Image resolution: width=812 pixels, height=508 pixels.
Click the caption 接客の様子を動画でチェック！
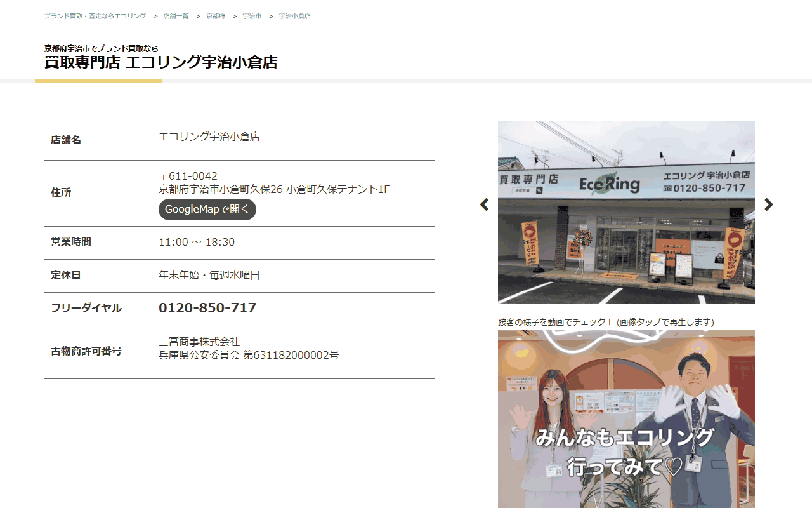pyautogui.click(x=556, y=322)
